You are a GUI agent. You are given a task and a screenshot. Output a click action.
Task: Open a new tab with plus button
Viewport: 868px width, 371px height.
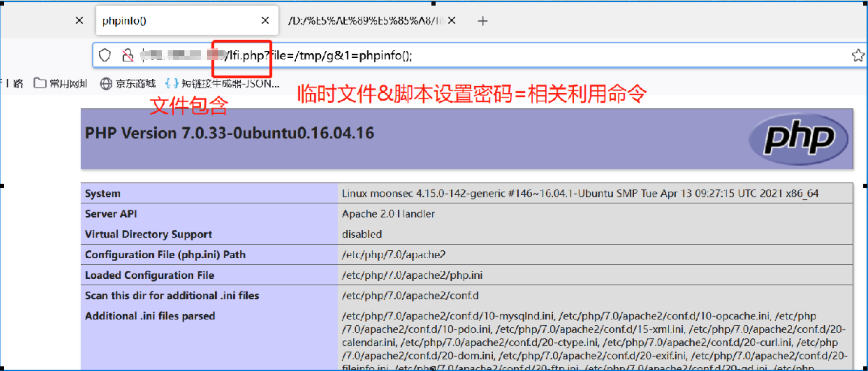click(483, 21)
